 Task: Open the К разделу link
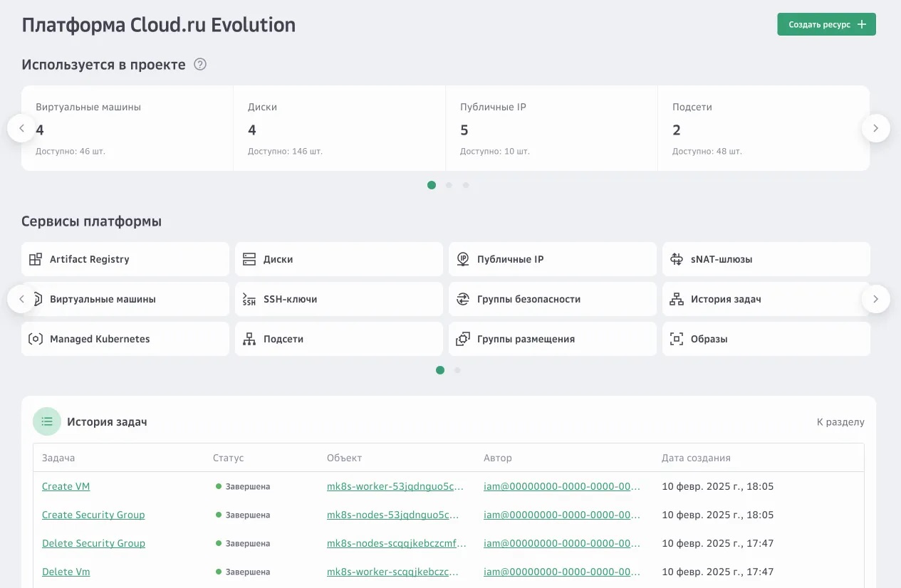point(840,422)
